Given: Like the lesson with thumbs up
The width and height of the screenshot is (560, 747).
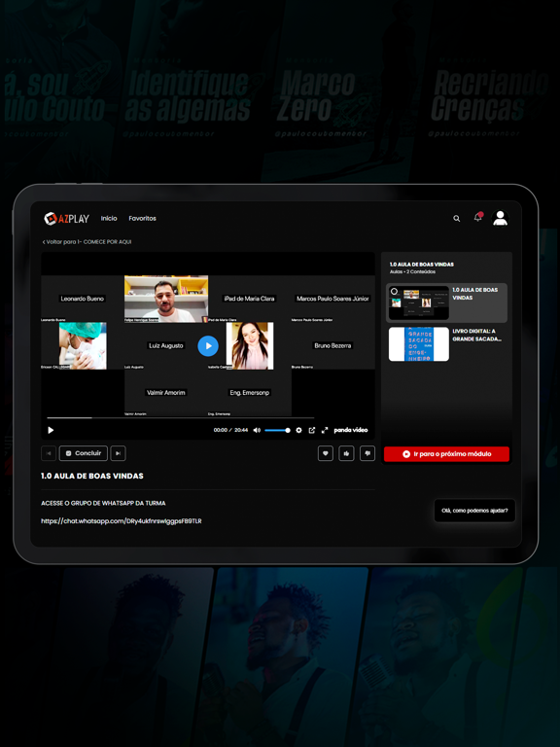Looking at the screenshot, I should (x=346, y=453).
